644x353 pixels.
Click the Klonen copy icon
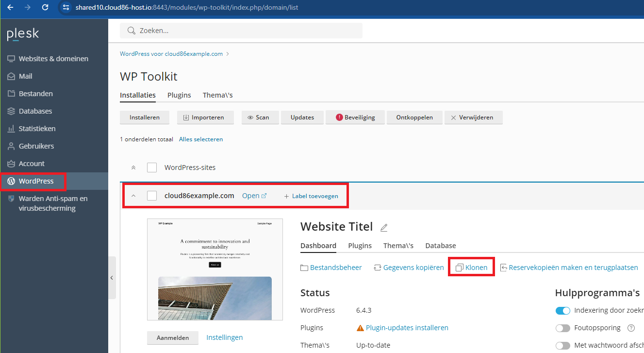click(x=460, y=268)
